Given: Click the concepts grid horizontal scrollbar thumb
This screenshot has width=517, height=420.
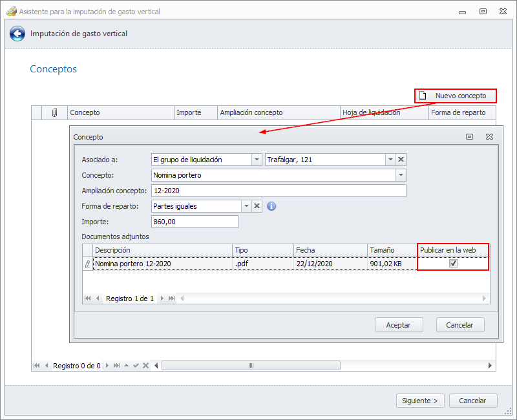Looking at the screenshot, I should 251,365.
